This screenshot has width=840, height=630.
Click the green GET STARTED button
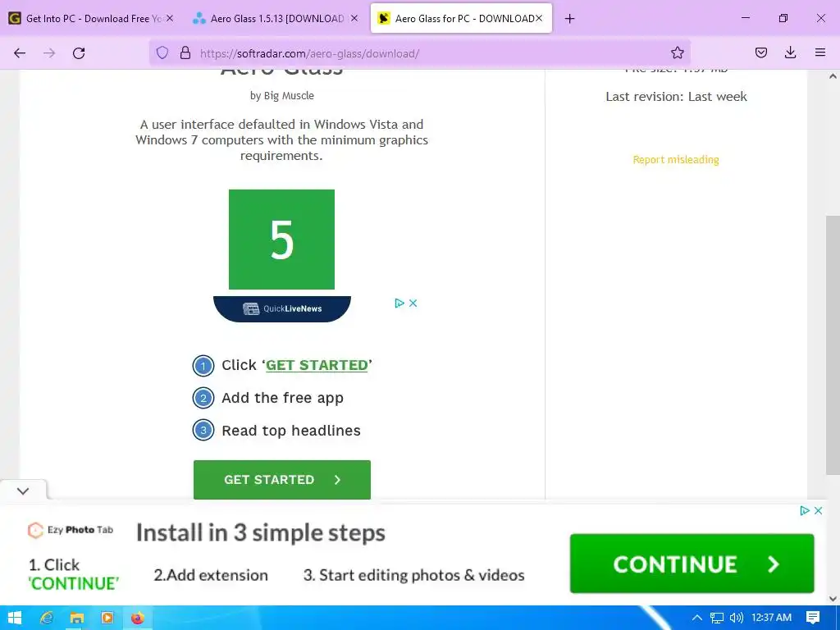click(282, 479)
